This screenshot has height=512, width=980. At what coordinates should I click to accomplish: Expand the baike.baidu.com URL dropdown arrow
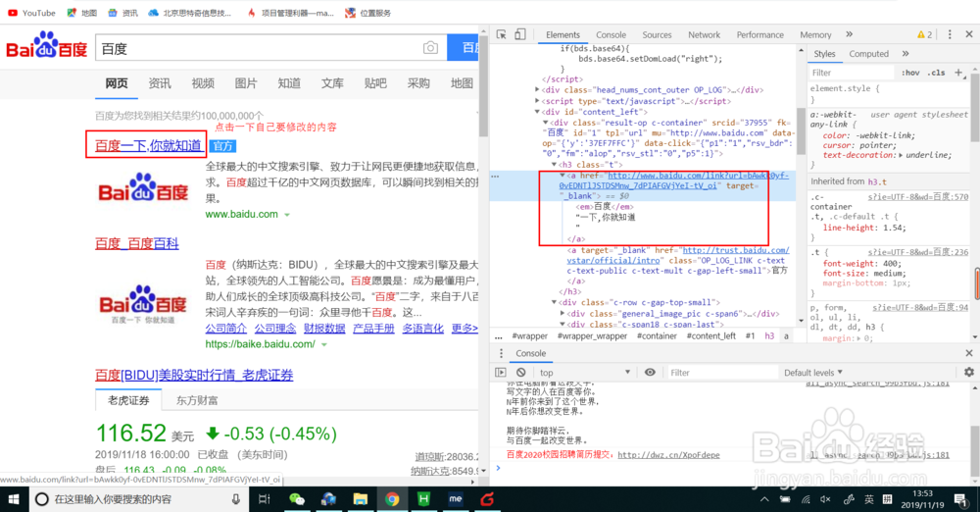tap(323, 344)
